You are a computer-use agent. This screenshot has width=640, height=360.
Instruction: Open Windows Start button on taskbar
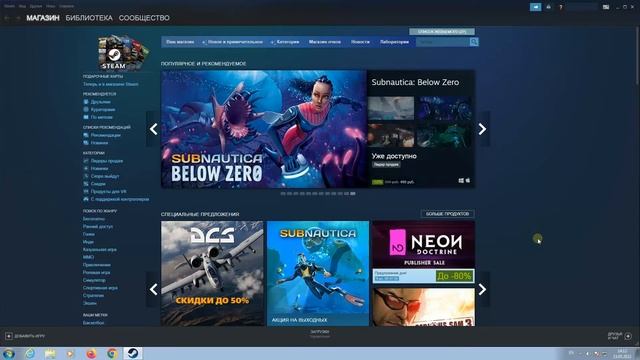pyautogui.click(x=9, y=353)
